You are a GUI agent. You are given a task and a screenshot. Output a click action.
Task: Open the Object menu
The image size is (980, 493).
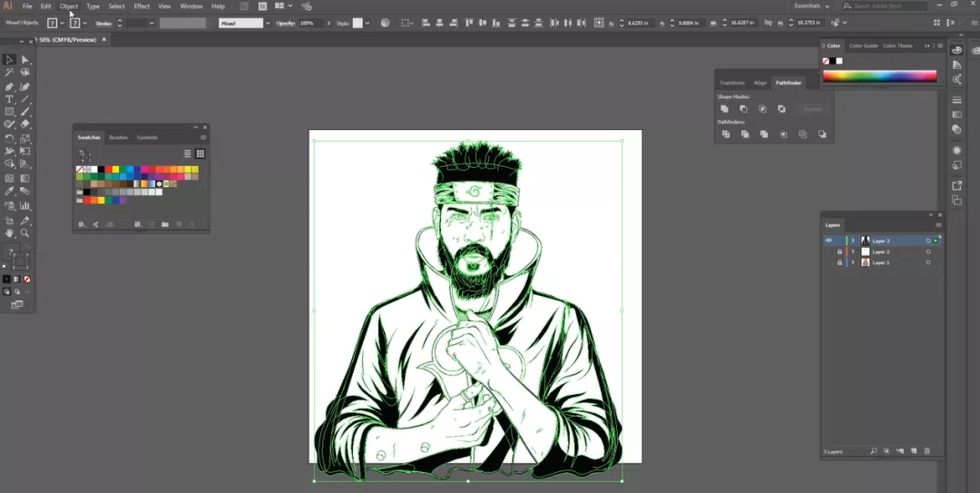click(x=69, y=6)
